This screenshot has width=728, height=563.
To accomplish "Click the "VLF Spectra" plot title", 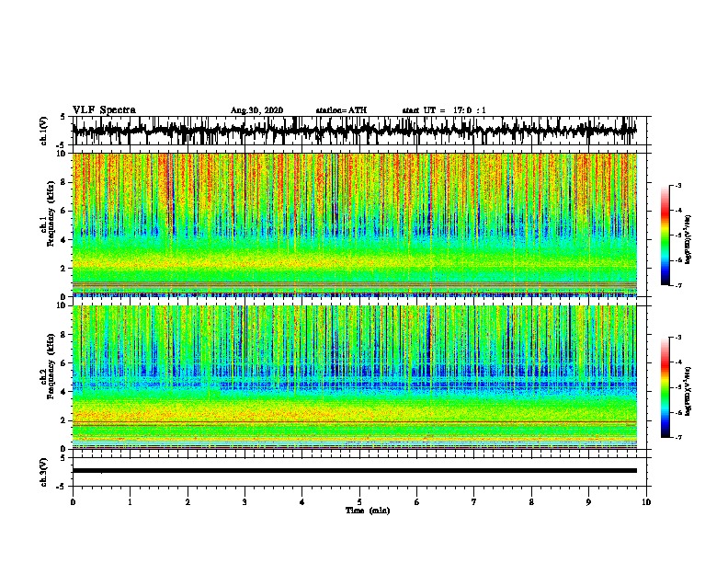I will (x=104, y=110).
